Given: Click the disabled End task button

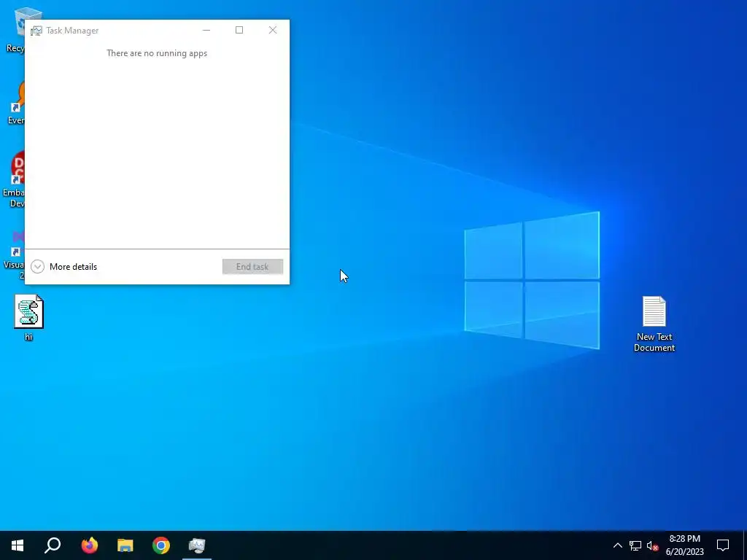Looking at the screenshot, I should (x=252, y=267).
